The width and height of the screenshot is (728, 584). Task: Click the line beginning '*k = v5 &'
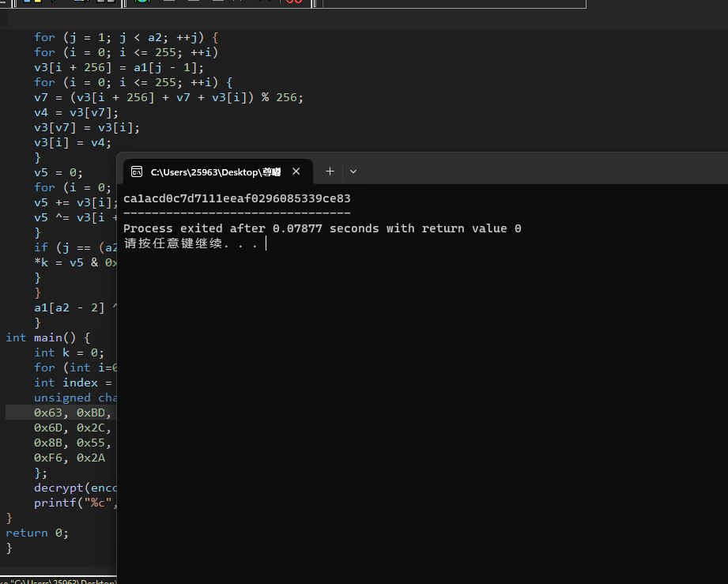75,262
